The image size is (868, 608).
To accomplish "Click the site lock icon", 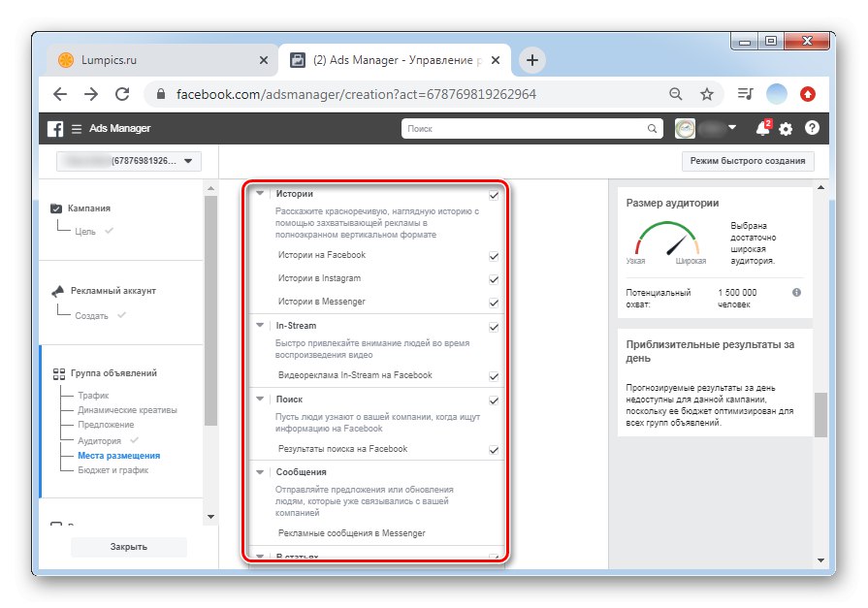I will [161, 94].
